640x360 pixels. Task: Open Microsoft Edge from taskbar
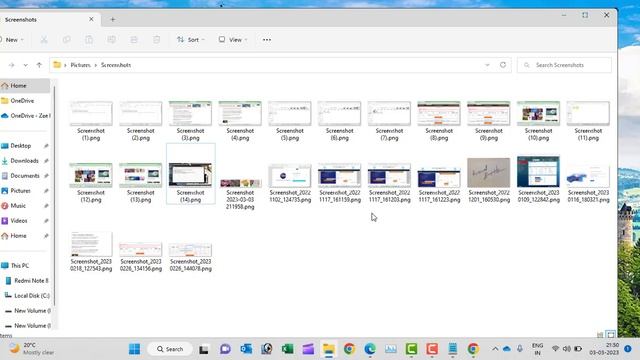pos(370,349)
